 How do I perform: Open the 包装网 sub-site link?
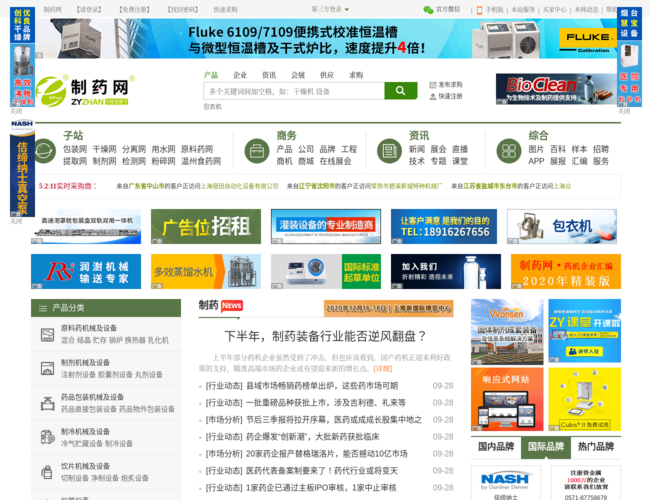(75, 149)
